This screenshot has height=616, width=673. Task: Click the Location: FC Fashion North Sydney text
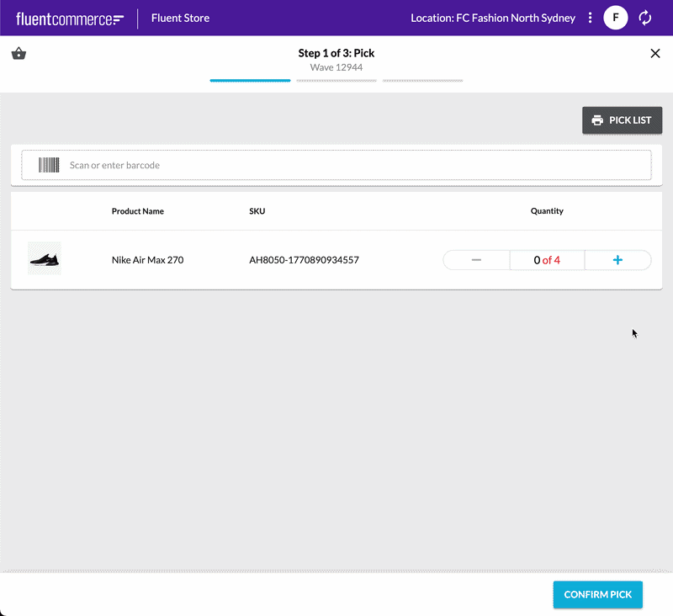(493, 18)
